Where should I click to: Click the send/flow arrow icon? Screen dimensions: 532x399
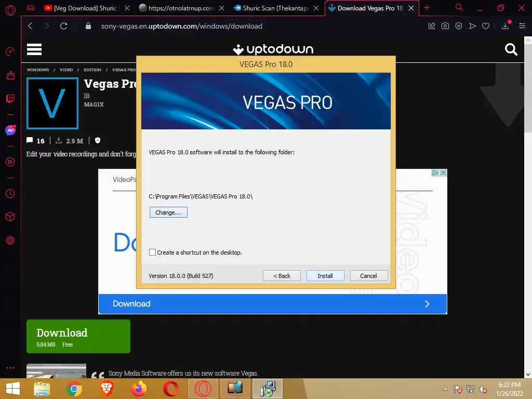pyautogui.click(x=472, y=26)
